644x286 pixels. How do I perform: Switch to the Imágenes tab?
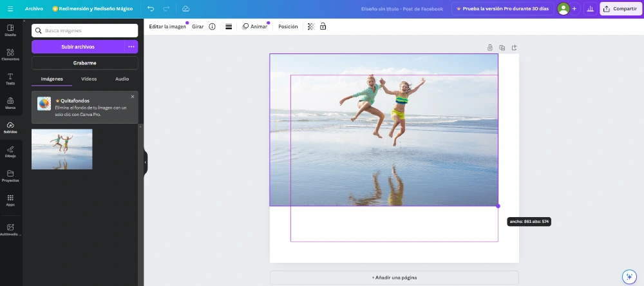[x=52, y=79]
